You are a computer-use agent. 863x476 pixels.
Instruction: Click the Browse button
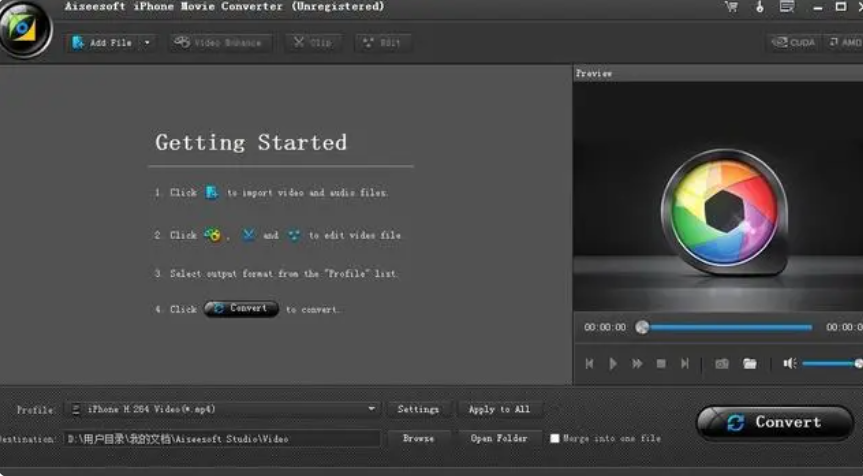418,439
